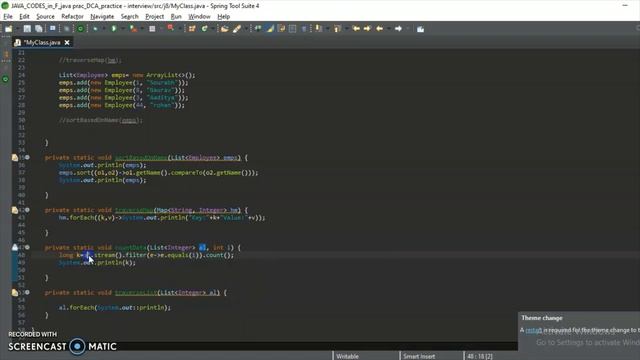Open the terminal toolbar icon
The width and height of the screenshot is (640, 360).
[53, 29]
